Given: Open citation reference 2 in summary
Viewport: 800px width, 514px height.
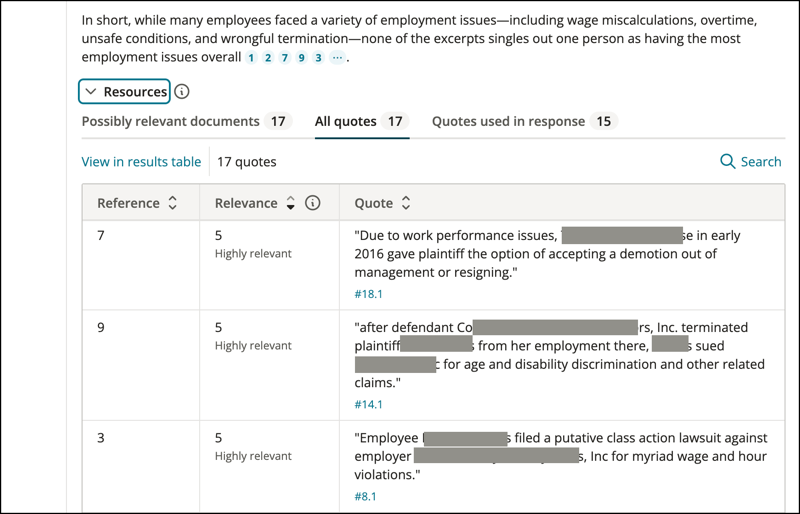Looking at the screenshot, I should coord(268,58).
